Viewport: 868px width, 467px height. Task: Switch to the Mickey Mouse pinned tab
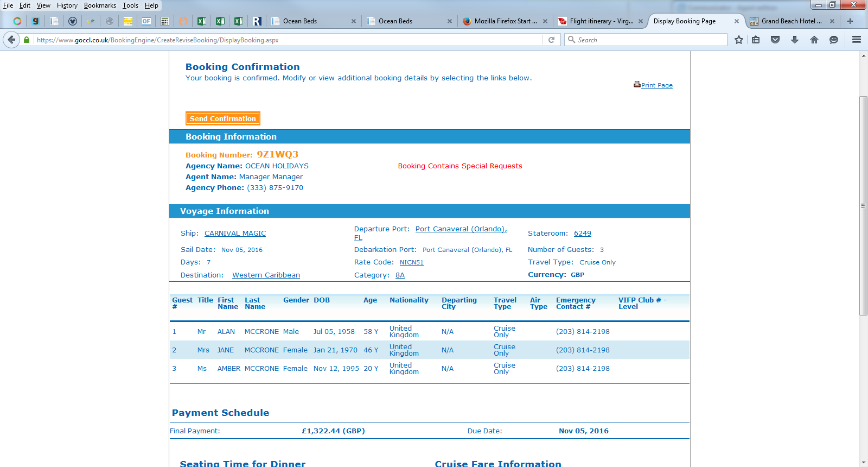[73, 21]
